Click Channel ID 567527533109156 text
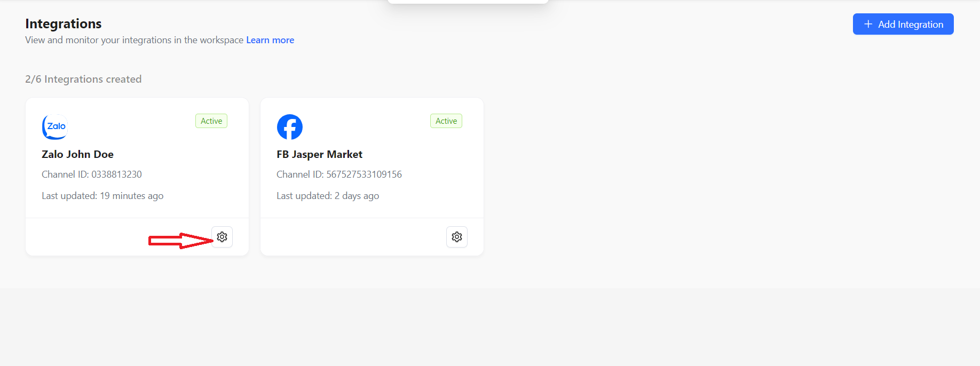The image size is (980, 366). [x=339, y=174]
